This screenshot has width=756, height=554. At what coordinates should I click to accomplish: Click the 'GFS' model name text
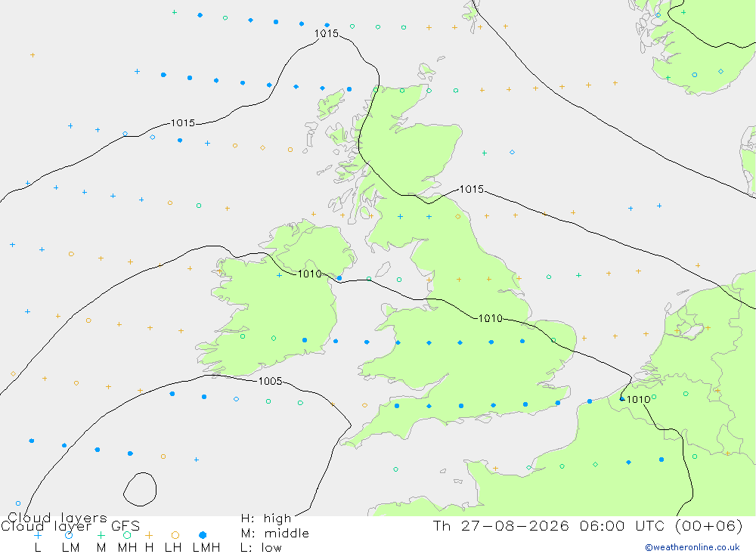[125, 525]
